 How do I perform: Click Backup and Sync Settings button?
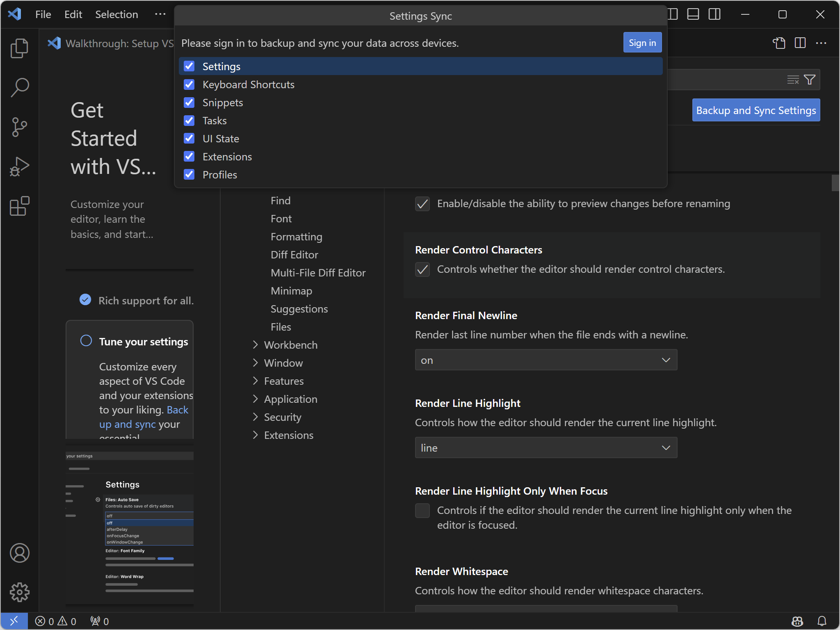(x=756, y=110)
